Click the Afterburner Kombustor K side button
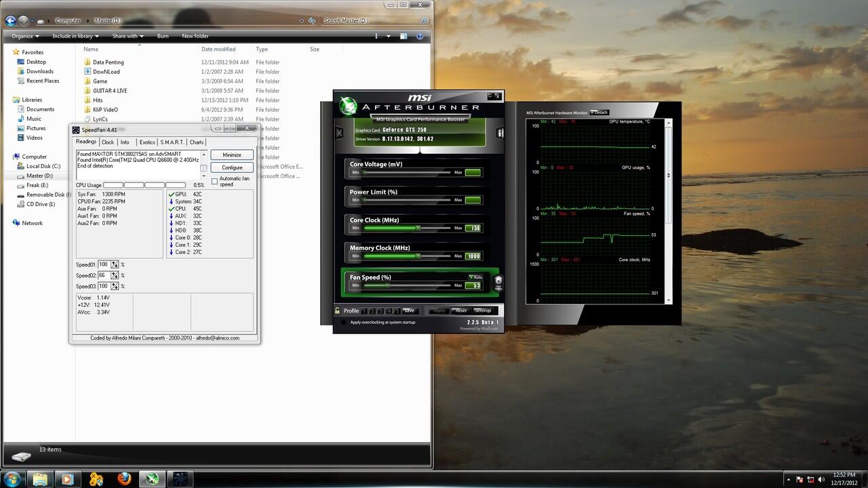 (339, 133)
